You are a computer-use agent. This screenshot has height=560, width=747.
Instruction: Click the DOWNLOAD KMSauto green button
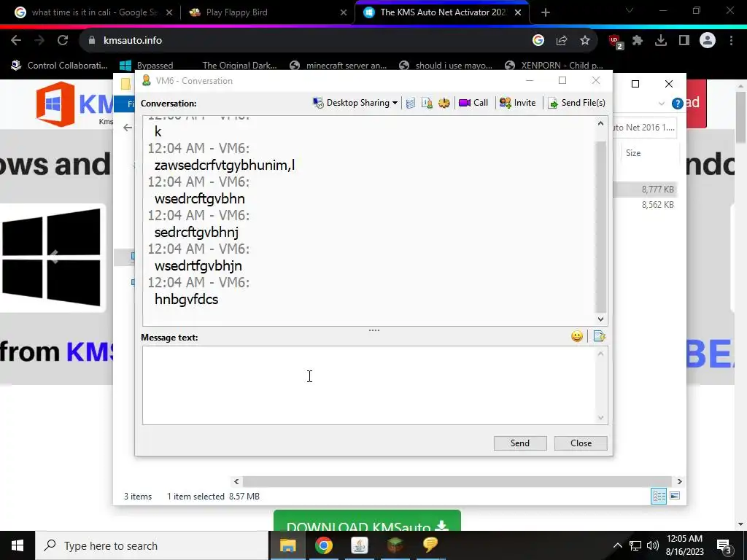(367, 521)
